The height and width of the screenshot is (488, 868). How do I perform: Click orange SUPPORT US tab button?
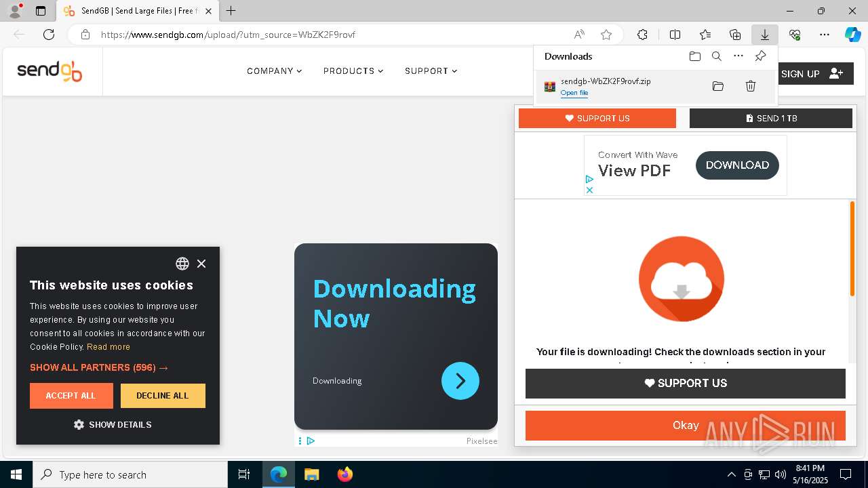597,118
